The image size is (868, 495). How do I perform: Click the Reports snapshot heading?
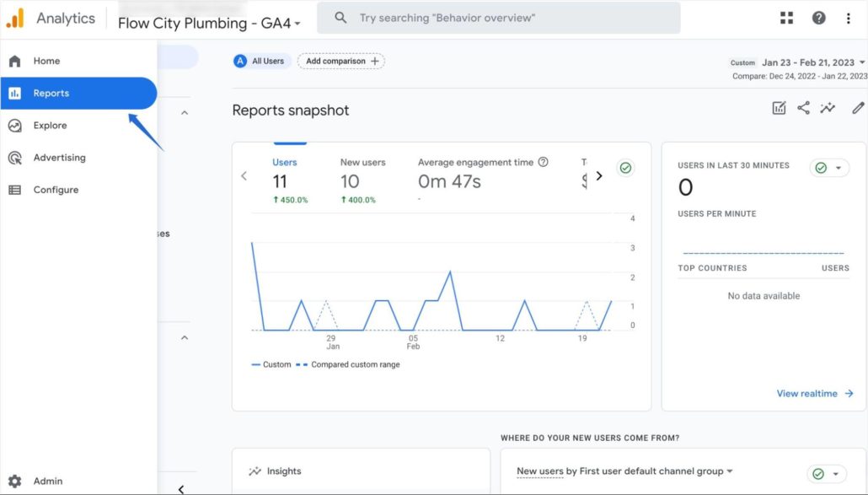(291, 110)
